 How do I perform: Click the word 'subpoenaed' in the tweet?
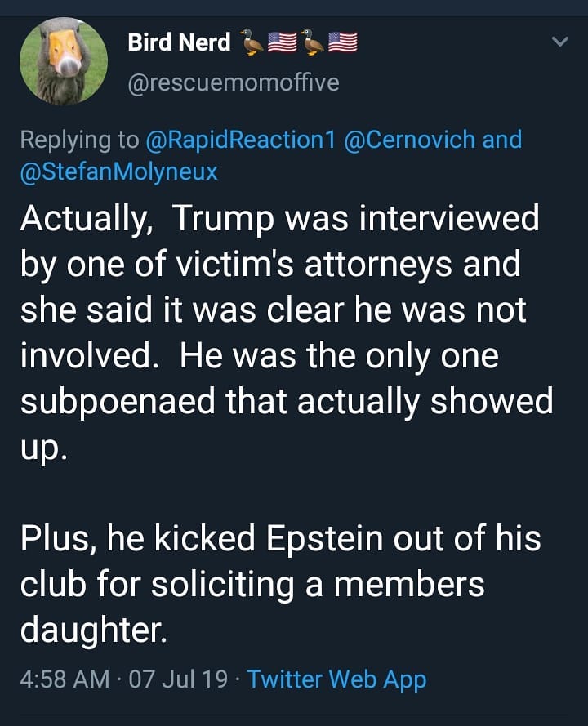click(133, 402)
